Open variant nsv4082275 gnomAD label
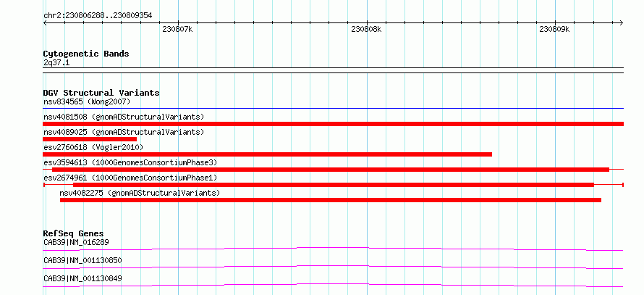The height and width of the screenshot is (295, 644). 140,193
